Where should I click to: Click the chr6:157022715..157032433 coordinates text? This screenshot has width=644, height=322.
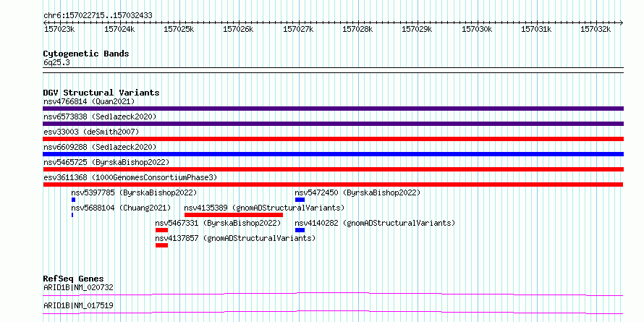coord(98,16)
